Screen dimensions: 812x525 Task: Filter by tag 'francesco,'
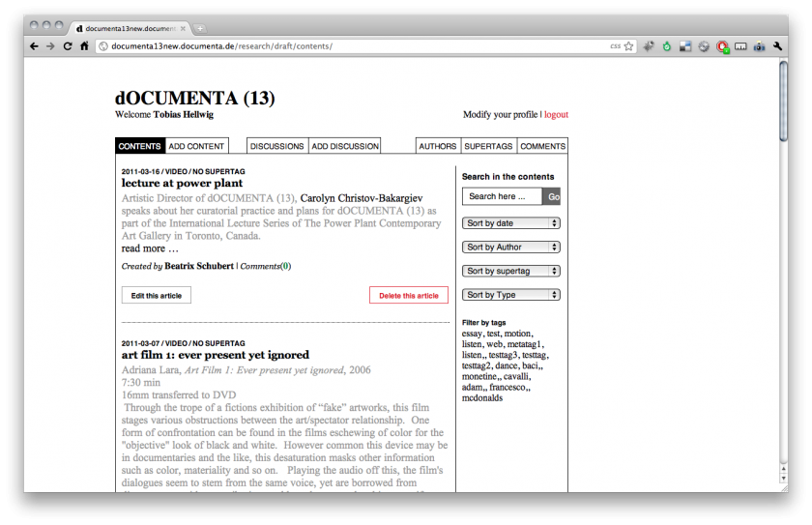pos(510,388)
